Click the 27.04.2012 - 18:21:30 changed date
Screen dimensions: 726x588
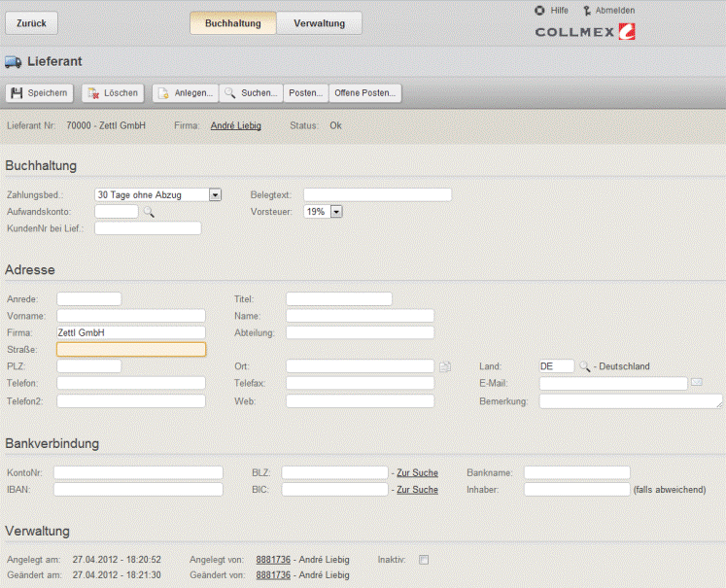click(117, 575)
